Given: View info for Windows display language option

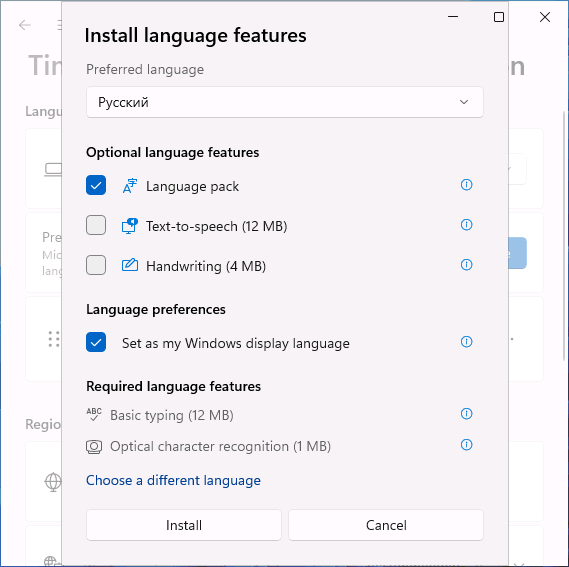Looking at the screenshot, I should pyautogui.click(x=466, y=342).
